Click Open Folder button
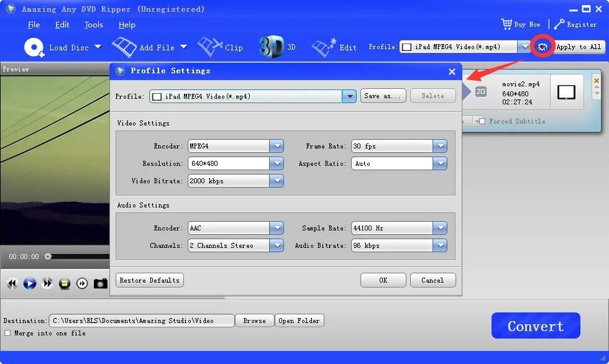 299,321
